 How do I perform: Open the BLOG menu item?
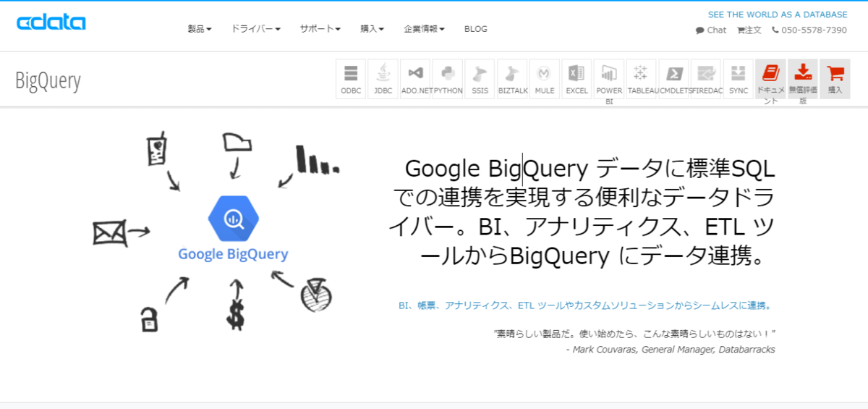click(476, 29)
